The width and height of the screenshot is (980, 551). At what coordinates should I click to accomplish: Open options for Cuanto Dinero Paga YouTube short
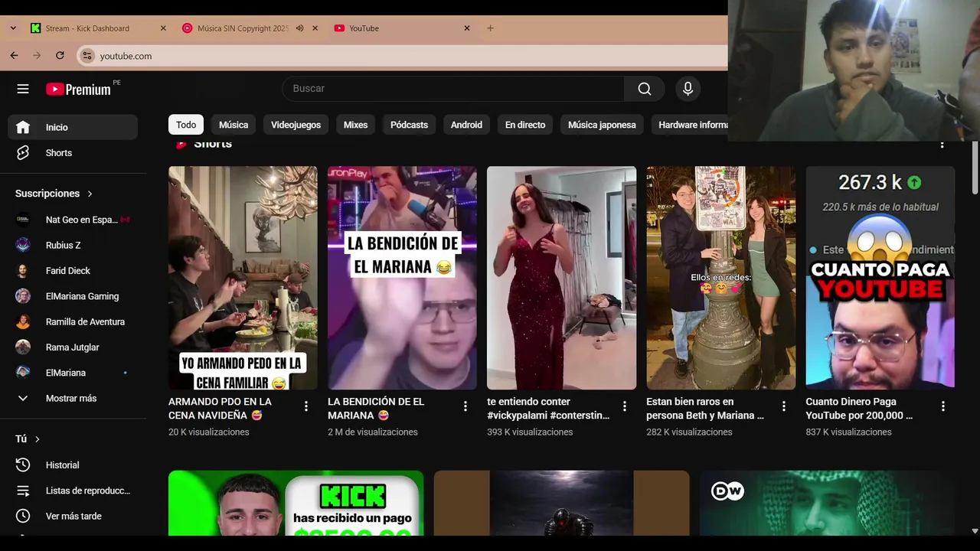943,406
